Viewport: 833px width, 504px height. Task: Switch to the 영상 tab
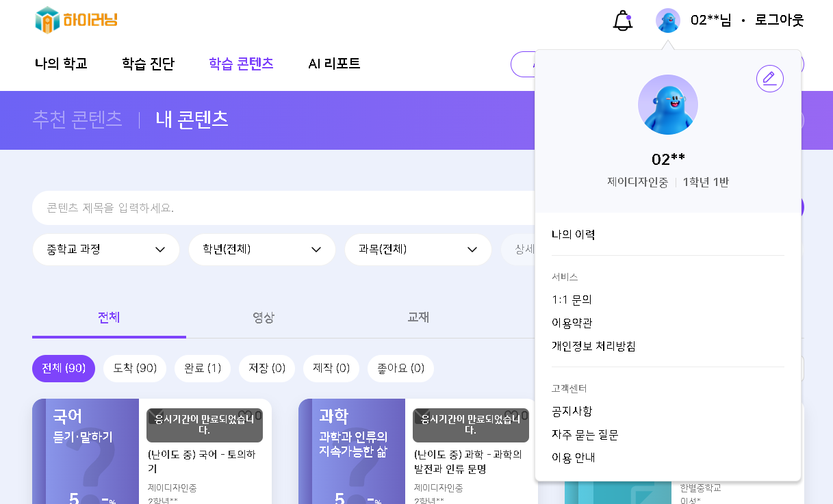click(x=264, y=317)
